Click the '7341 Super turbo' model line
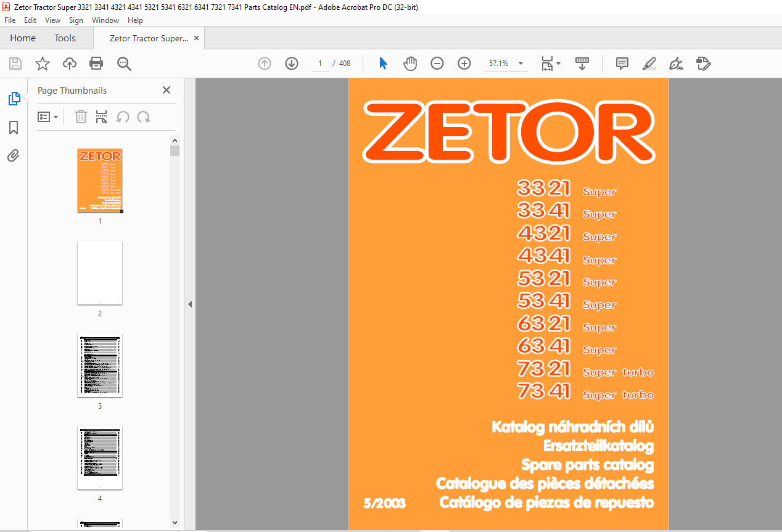 pos(585,392)
